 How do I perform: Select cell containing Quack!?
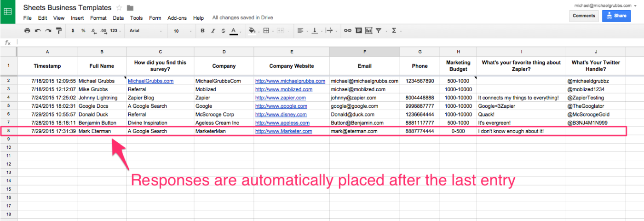(521, 114)
